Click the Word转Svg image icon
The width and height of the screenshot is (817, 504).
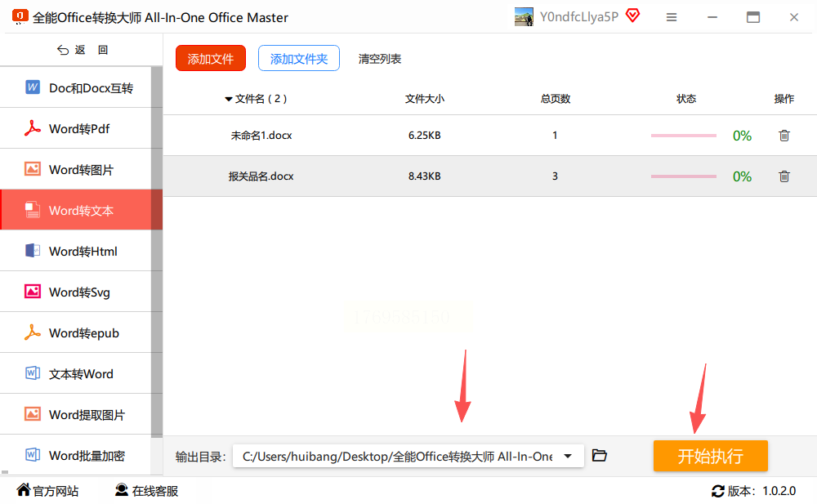pyautogui.click(x=33, y=292)
